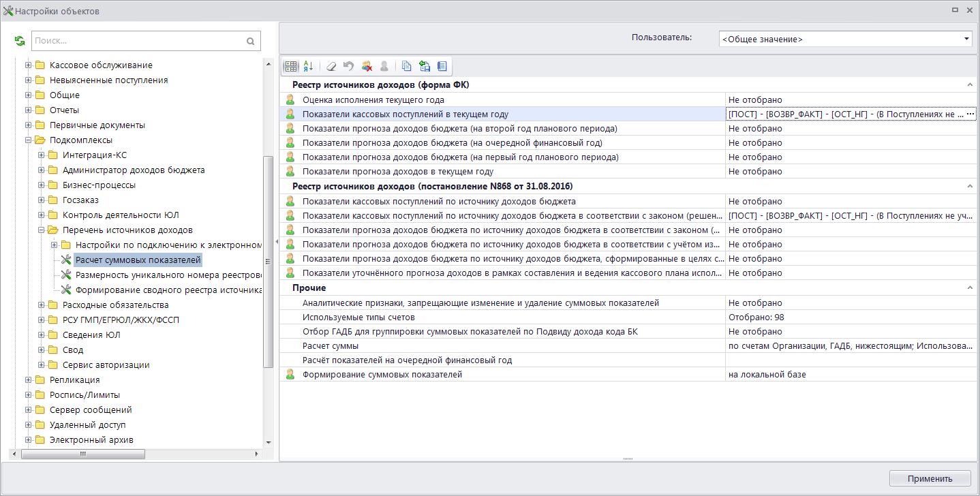This screenshot has width=980, height=496.
Task: Select Интеграция-КС tree item
Action: tap(94, 155)
